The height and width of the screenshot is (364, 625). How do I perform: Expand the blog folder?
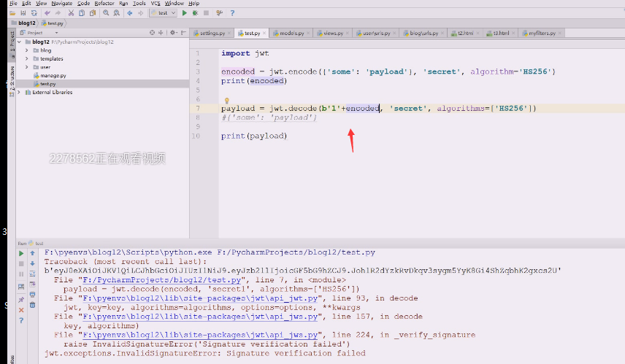[x=27, y=50]
